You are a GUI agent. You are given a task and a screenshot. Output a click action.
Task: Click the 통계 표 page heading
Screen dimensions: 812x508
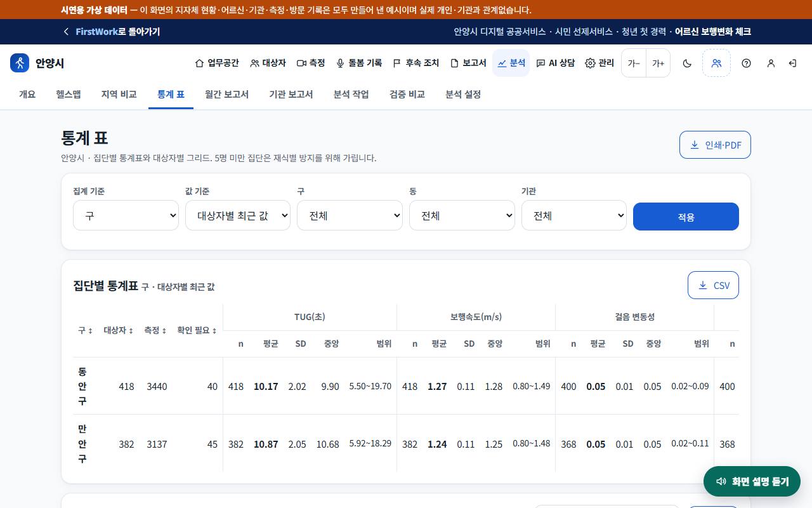(84, 138)
